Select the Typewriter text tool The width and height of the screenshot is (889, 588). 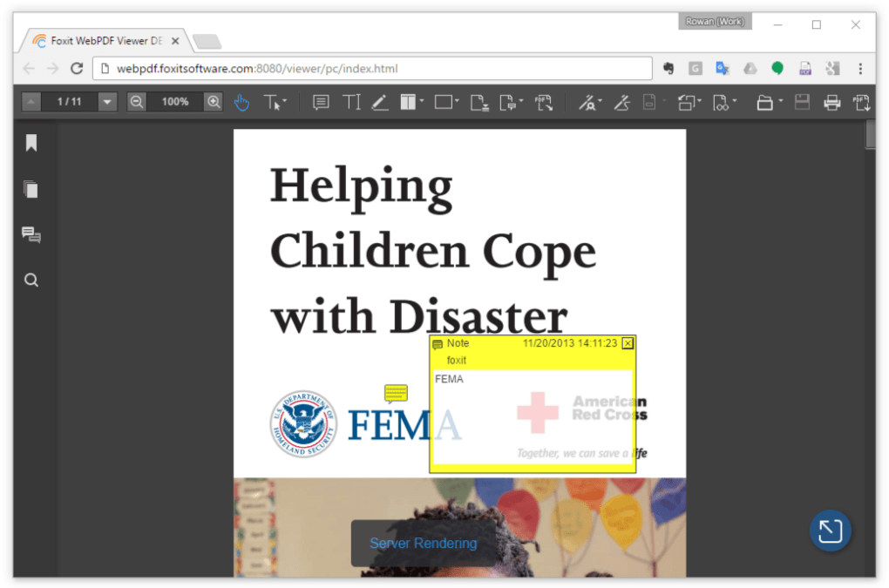(x=351, y=103)
